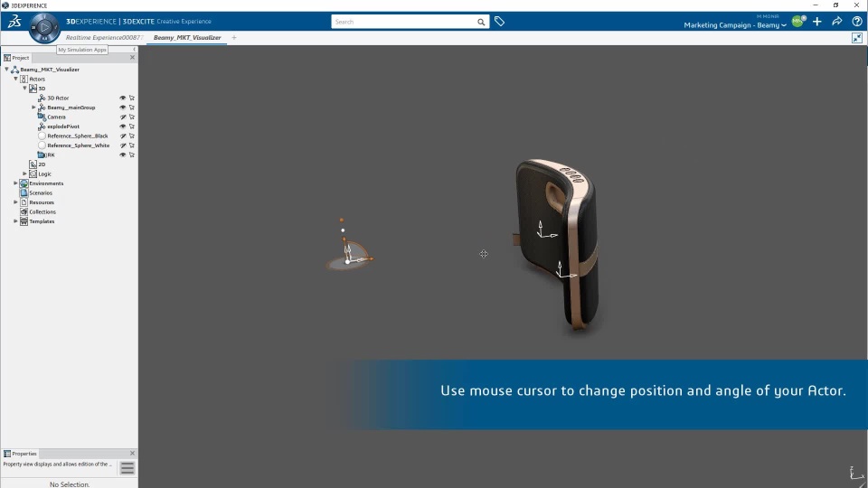Expand the Resources tree node

click(15, 202)
